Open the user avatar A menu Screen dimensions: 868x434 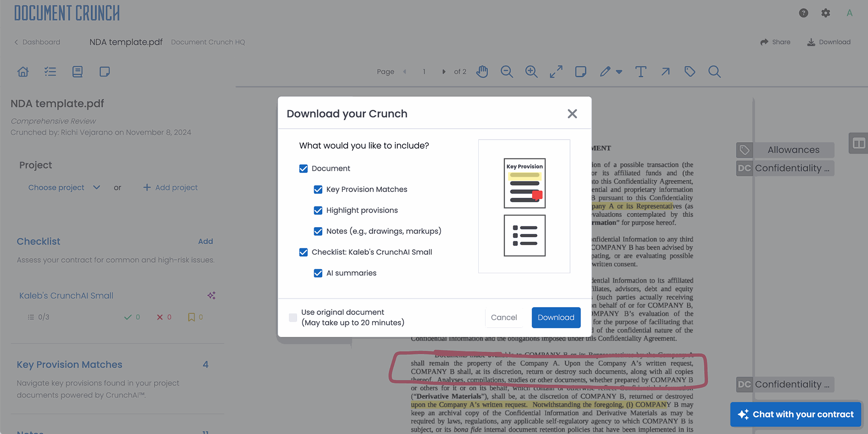click(x=849, y=13)
